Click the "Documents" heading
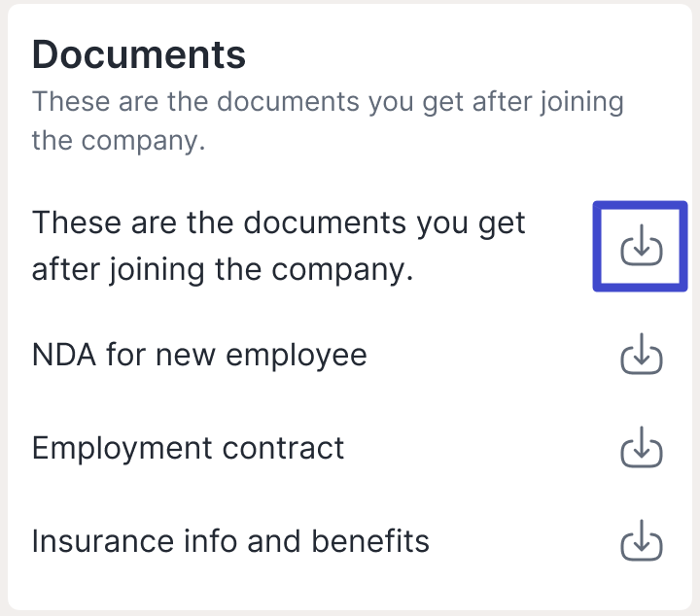Image resolution: width=700 pixels, height=616 pixels. 139,54
